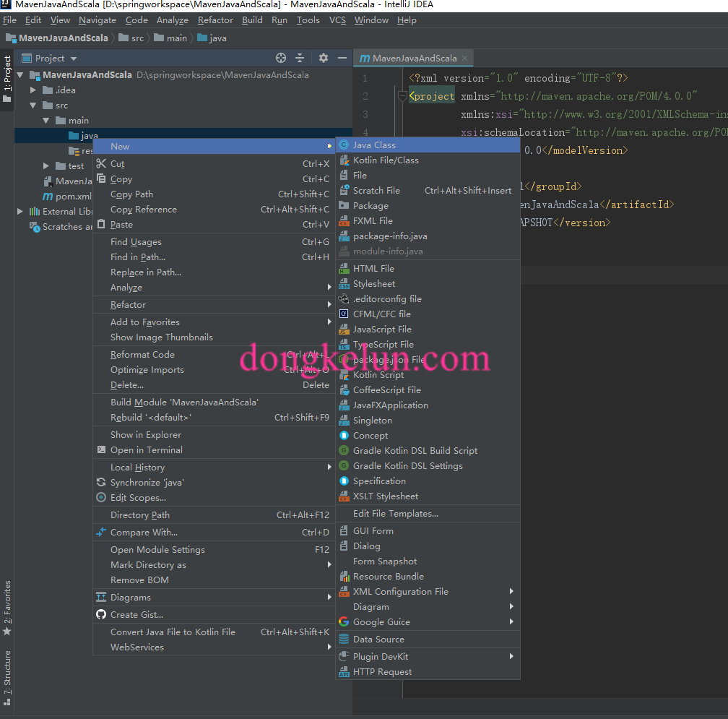
Task: Collapse the main folder node
Action: point(46,120)
